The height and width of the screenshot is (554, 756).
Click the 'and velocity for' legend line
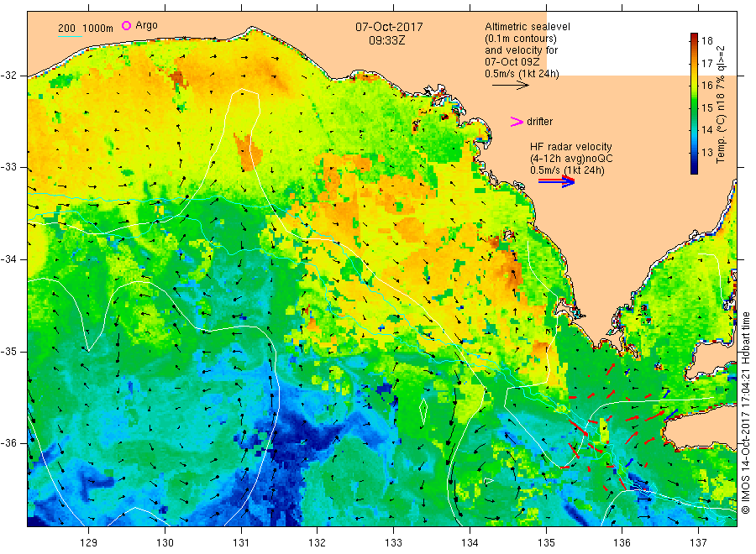(x=521, y=50)
